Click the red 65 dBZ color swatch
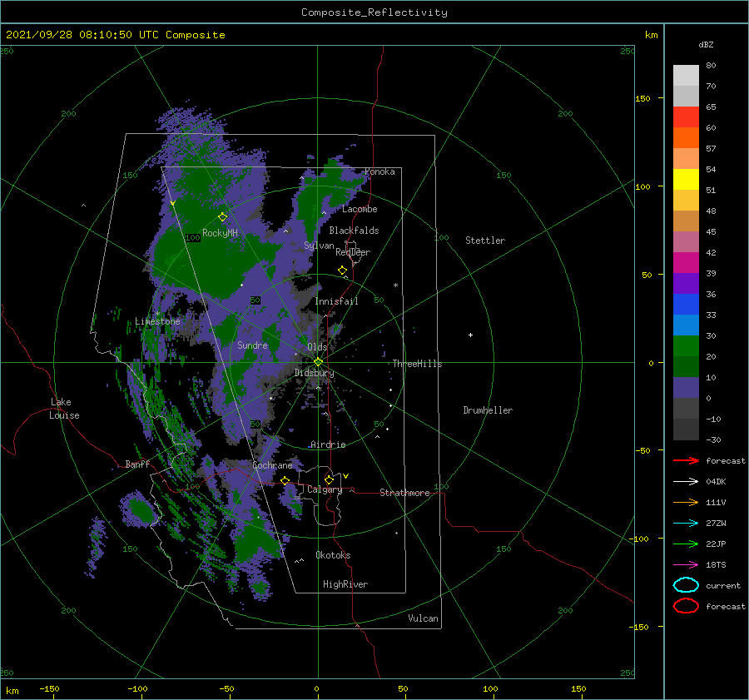The width and height of the screenshot is (749, 700). (x=686, y=117)
